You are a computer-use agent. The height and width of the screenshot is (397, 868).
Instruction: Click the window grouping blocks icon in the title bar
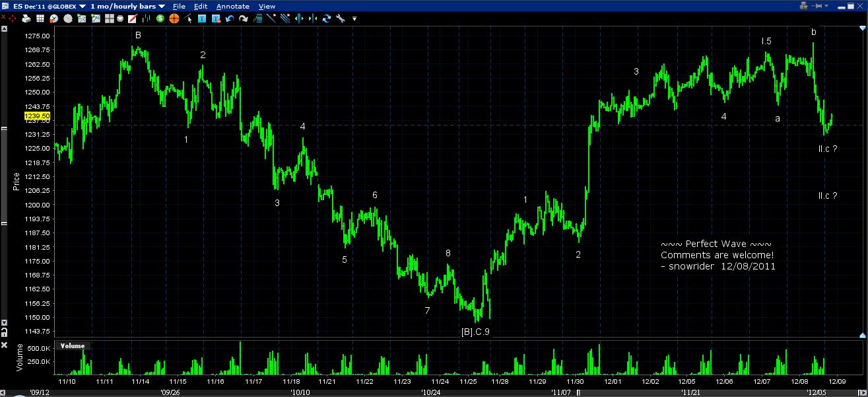click(803, 5)
